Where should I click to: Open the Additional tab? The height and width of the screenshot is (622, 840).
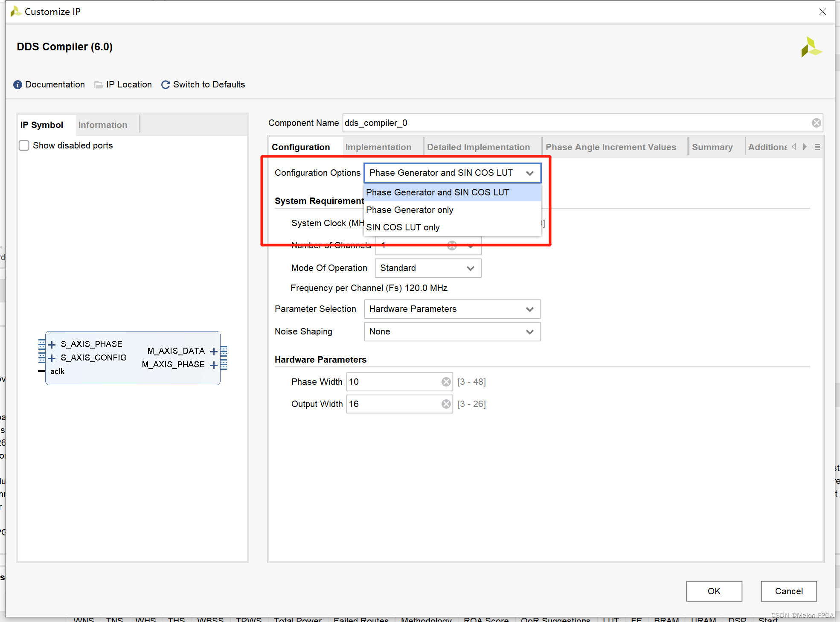pos(767,147)
